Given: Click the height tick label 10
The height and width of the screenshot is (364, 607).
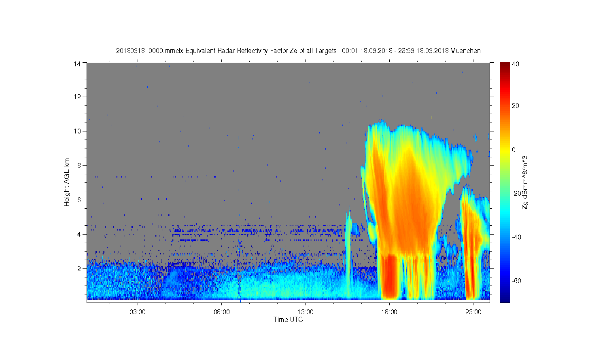Looking at the screenshot, I should [x=77, y=131].
